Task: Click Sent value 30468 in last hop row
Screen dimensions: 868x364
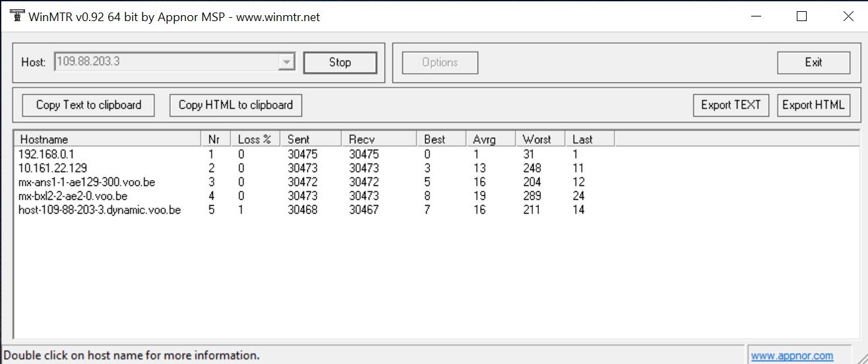Action: click(x=302, y=210)
